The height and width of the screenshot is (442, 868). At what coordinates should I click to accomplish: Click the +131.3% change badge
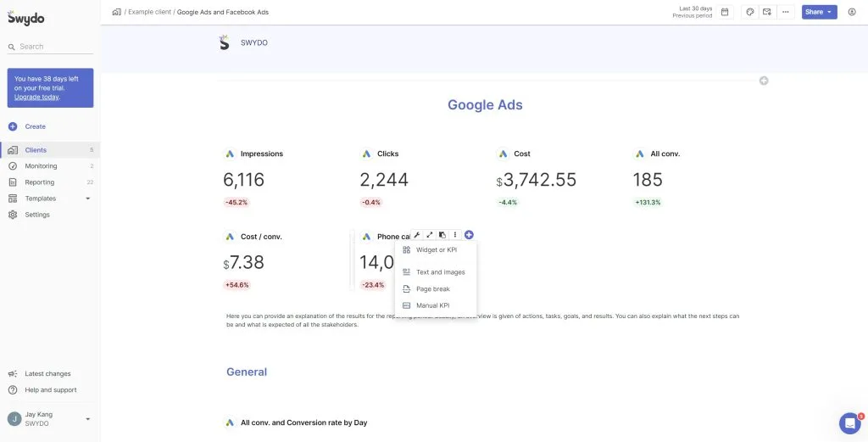(648, 203)
